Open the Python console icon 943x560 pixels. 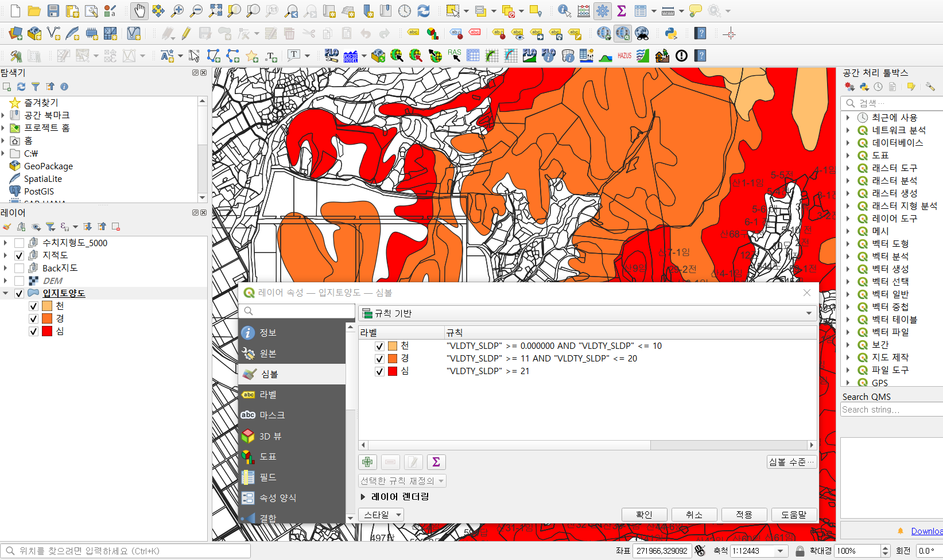tap(671, 33)
